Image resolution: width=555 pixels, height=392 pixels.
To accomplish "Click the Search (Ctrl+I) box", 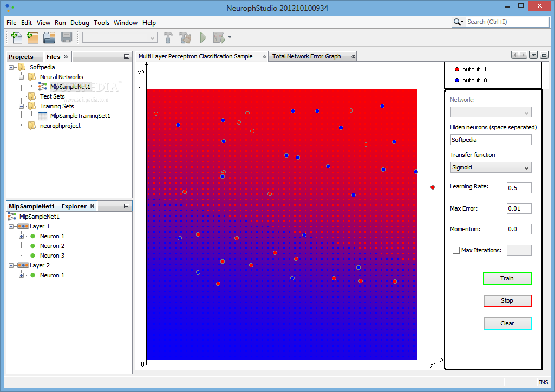I will (x=500, y=22).
